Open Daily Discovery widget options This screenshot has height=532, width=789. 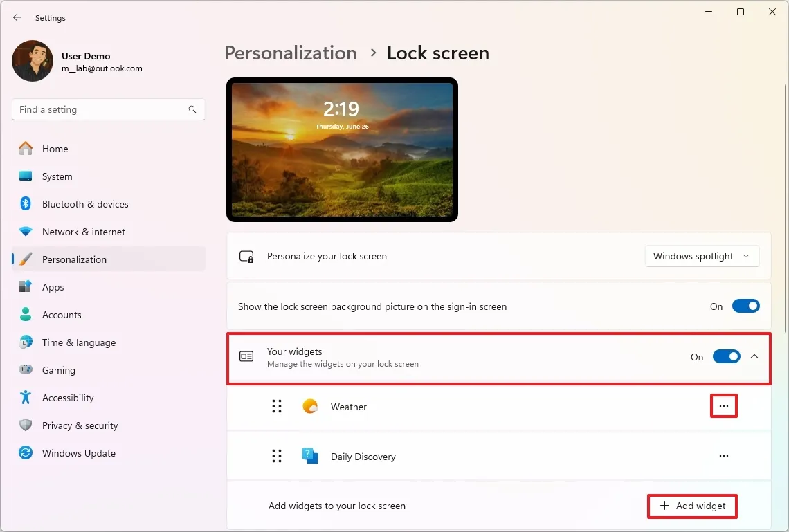(723, 456)
